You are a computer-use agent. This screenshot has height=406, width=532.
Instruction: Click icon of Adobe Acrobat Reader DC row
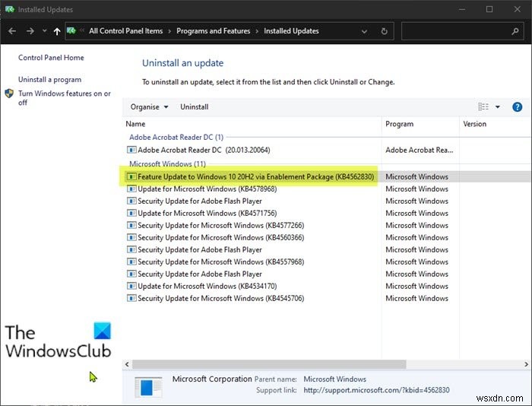[x=131, y=150]
